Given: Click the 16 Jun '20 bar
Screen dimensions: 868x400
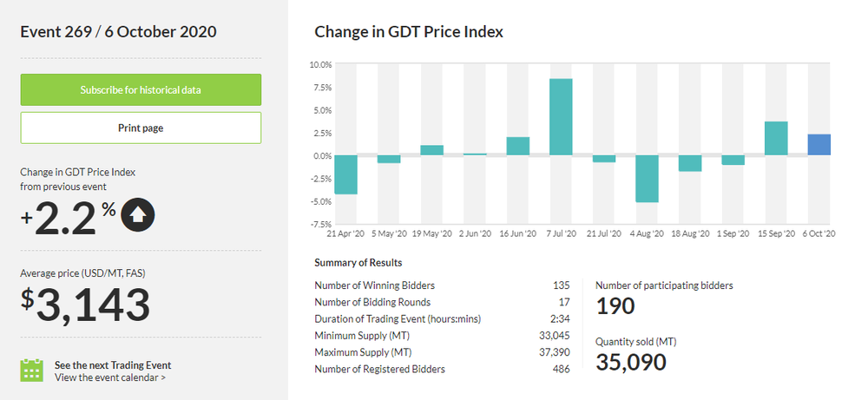Looking at the screenshot, I should (517, 147).
